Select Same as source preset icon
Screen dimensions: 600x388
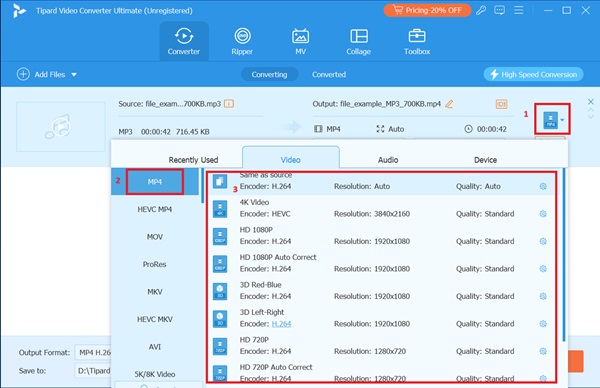[x=220, y=181]
